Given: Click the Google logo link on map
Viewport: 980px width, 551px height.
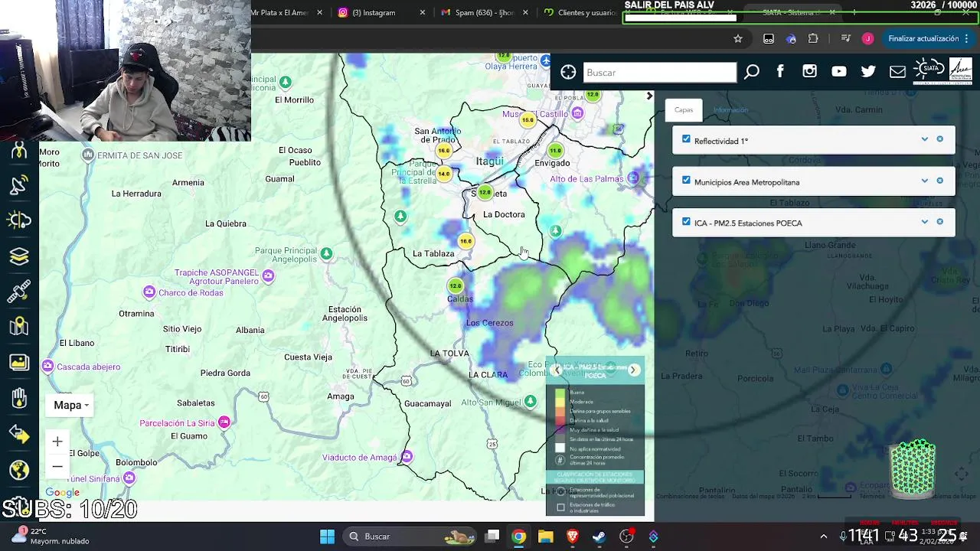Looking at the screenshot, I should 62,493.
